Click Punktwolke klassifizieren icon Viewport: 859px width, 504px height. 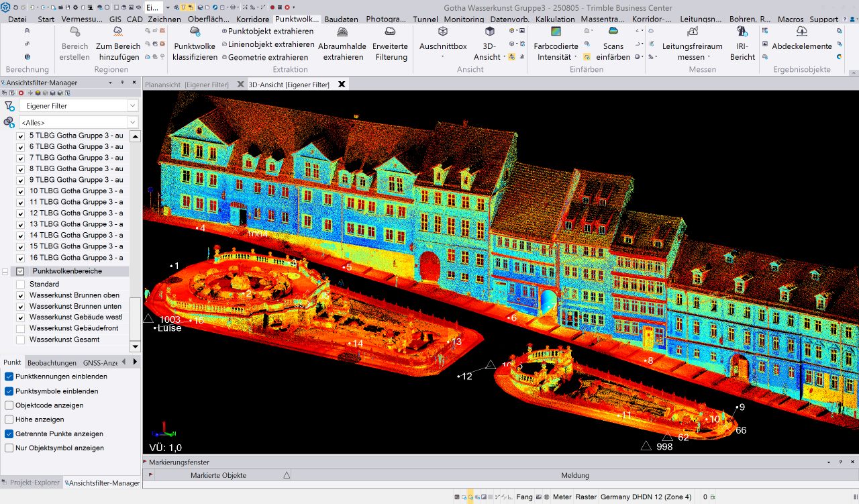195,32
